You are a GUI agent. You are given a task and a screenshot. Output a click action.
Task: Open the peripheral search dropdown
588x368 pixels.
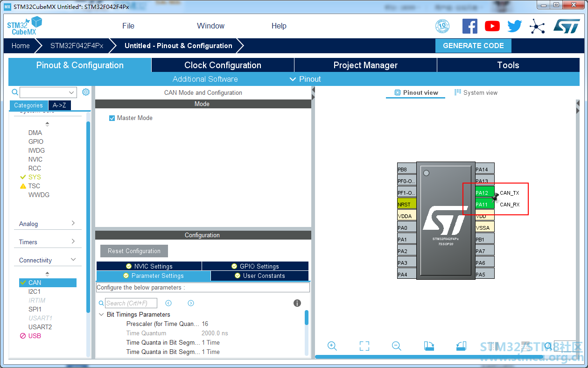point(72,92)
